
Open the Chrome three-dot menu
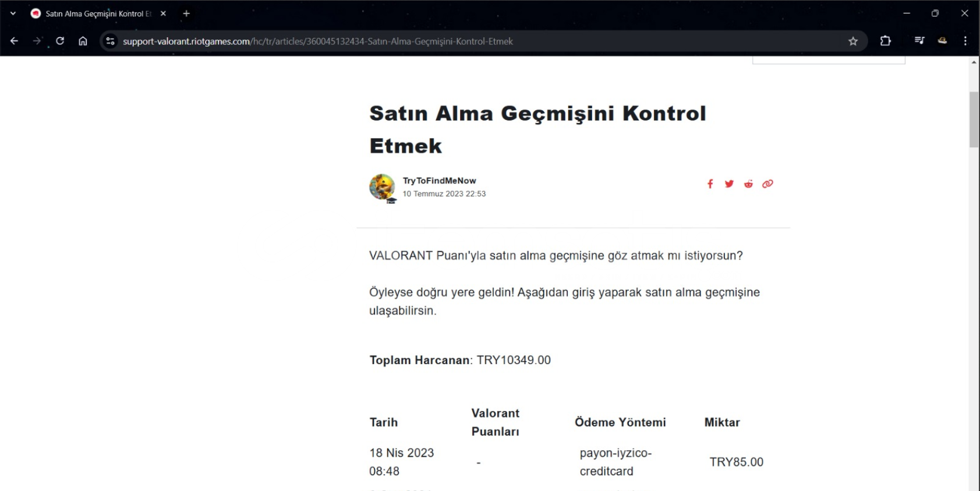coord(965,41)
